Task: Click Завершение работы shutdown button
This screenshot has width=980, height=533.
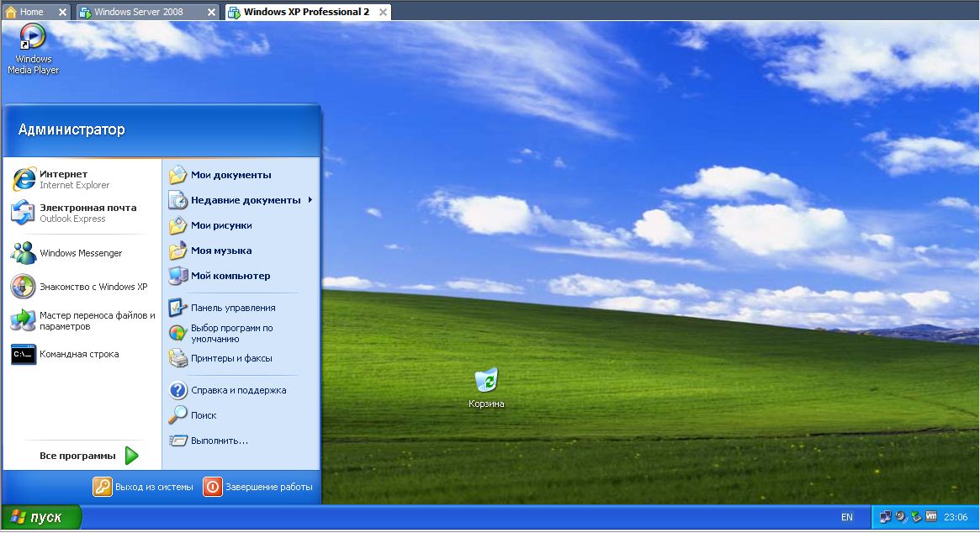Action: tap(258, 487)
